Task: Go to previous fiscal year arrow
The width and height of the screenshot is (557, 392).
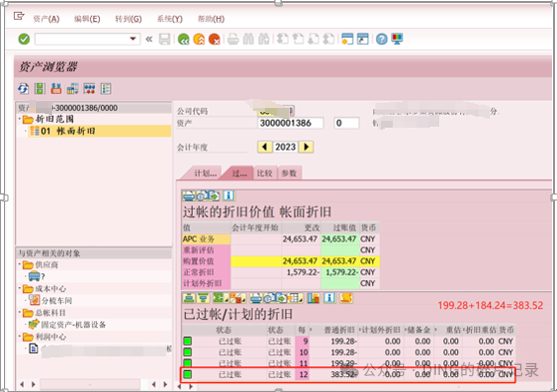Action: (x=265, y=147)
